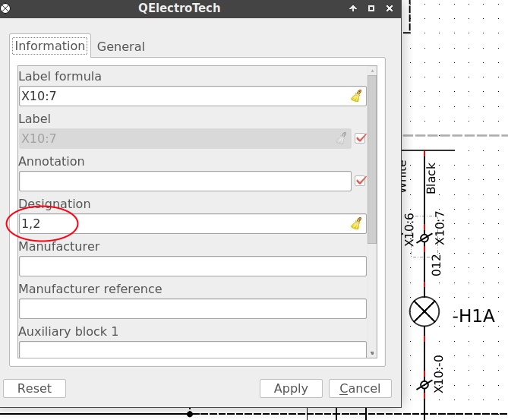Screen dimensions: 508x420
Task: Click the X10:7 terminal symbol on the diagram
Action: pos(424,238)
